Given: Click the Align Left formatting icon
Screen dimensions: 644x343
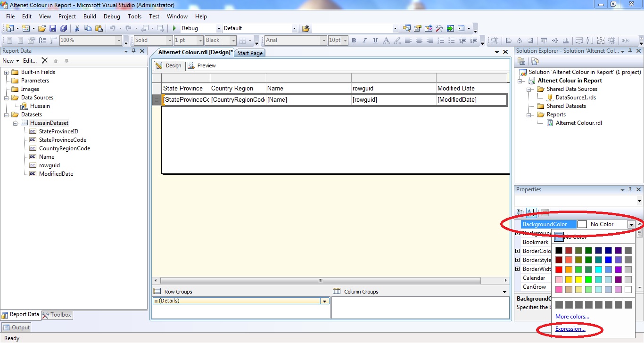Looking at the screenshot, I should [x=408, y=40].
